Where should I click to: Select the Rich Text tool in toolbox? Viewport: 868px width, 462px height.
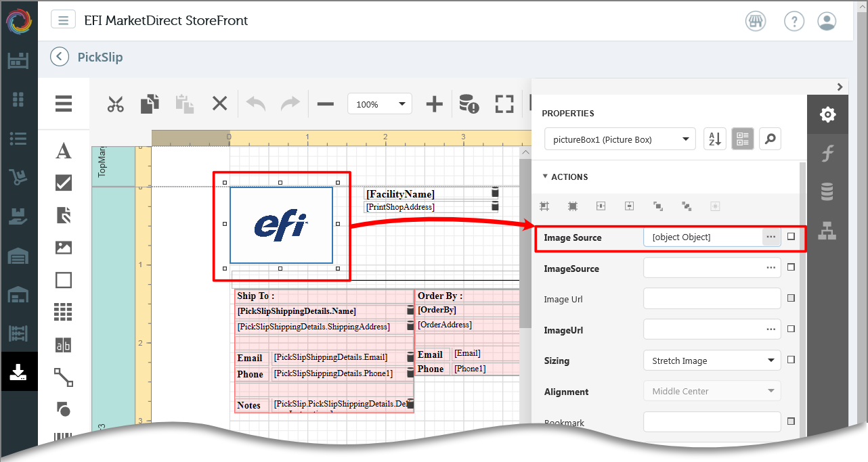click(64, 215)
